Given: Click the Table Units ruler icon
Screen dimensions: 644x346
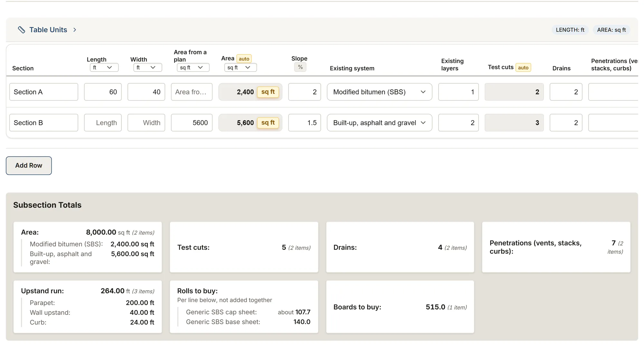Looking at the screenshot, I should coord(22,30).
